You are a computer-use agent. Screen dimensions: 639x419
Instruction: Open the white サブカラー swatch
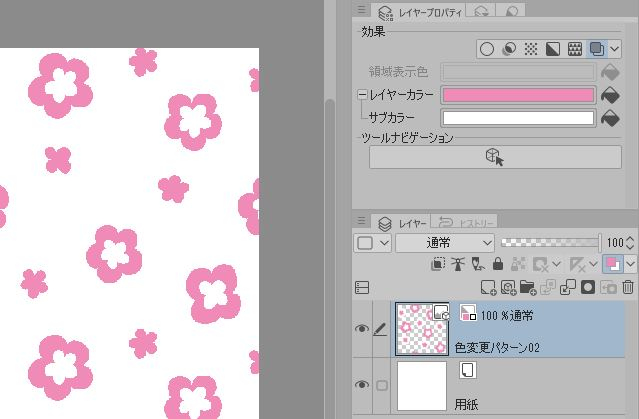(518, 118)
